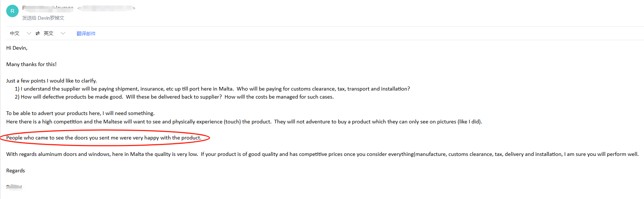Click the blurred sender email address
644x199 pixels.
point(107,8)
